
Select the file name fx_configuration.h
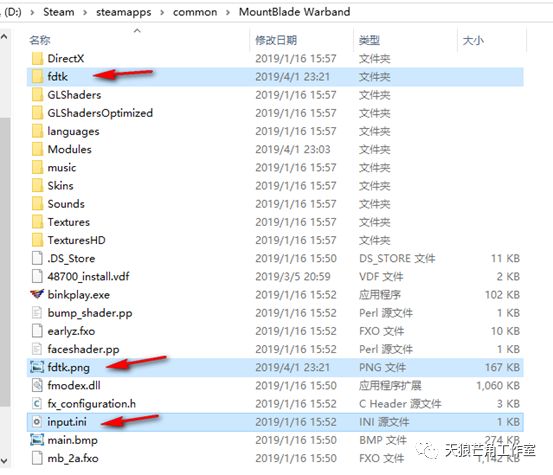tap(91, 404)
